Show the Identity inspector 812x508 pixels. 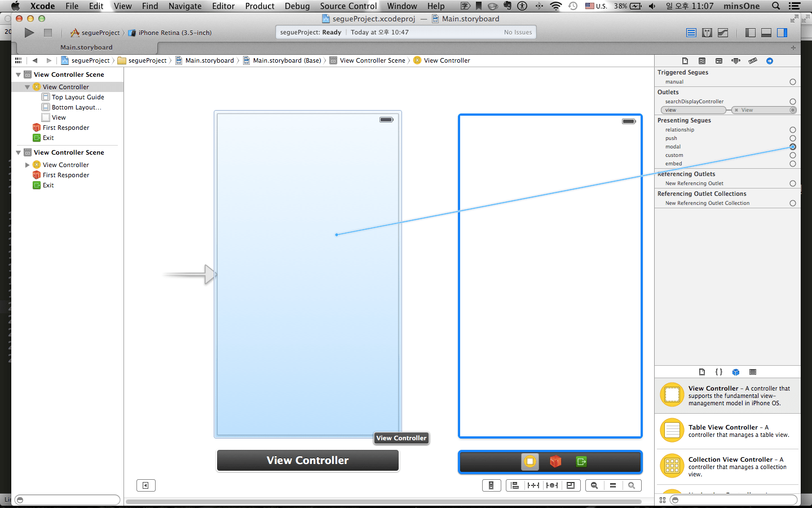point(719,61)
